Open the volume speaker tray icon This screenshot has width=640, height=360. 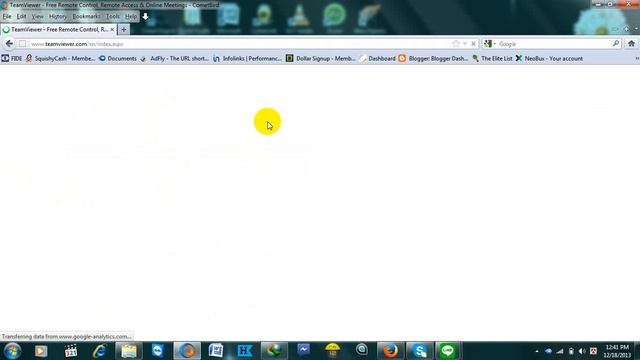pyautogui.click(x=582, y=351)
